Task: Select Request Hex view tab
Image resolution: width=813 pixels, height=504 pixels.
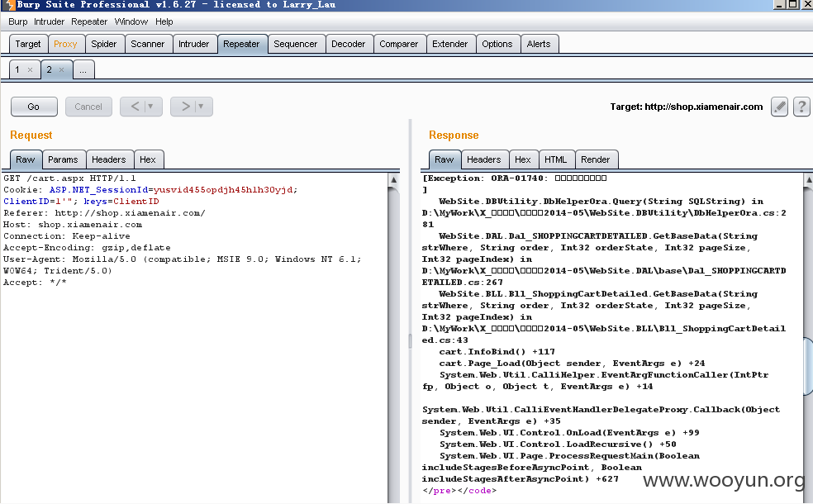Action: coord(148,159)
